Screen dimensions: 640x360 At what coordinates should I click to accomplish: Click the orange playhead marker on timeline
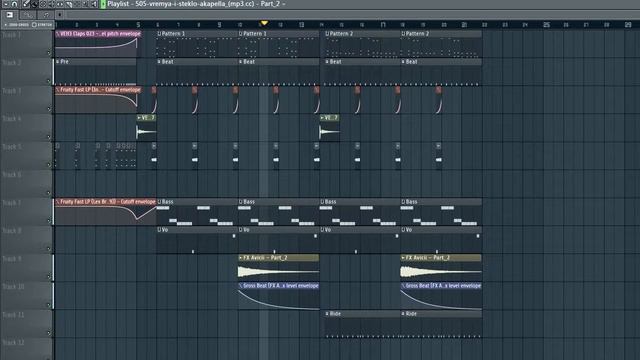[264, 23]
